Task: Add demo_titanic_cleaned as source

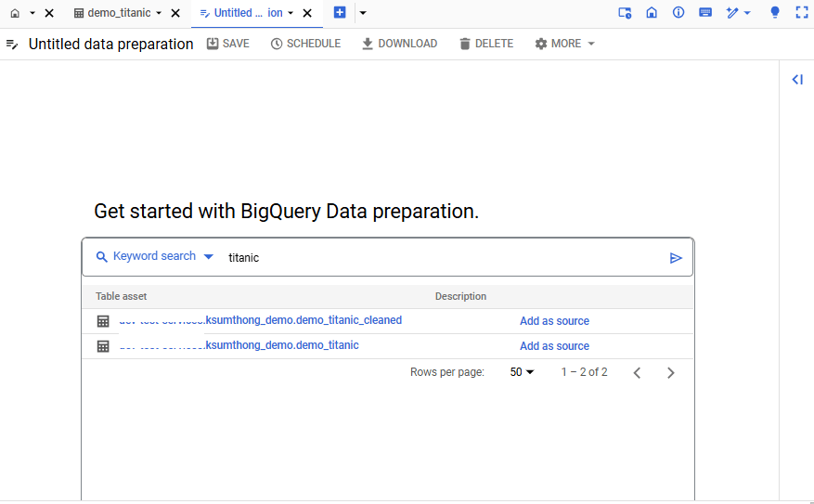Action: tap(554, 321)
